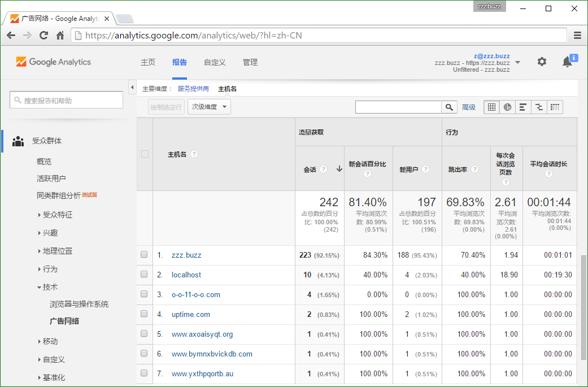Check the zzz.buzz row checkbox

144,254
